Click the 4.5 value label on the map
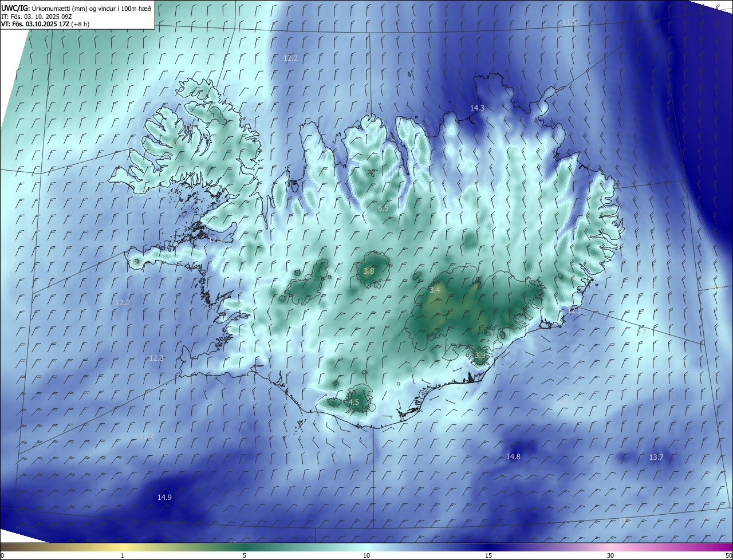This screenshot has height=560, width=733. point(354,402)
